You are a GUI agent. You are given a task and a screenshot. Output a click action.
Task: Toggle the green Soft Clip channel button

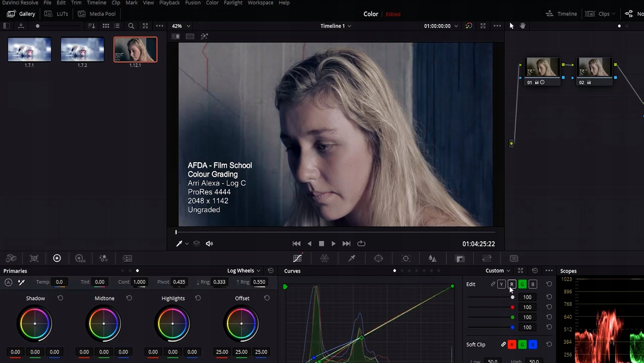(522, 344)
